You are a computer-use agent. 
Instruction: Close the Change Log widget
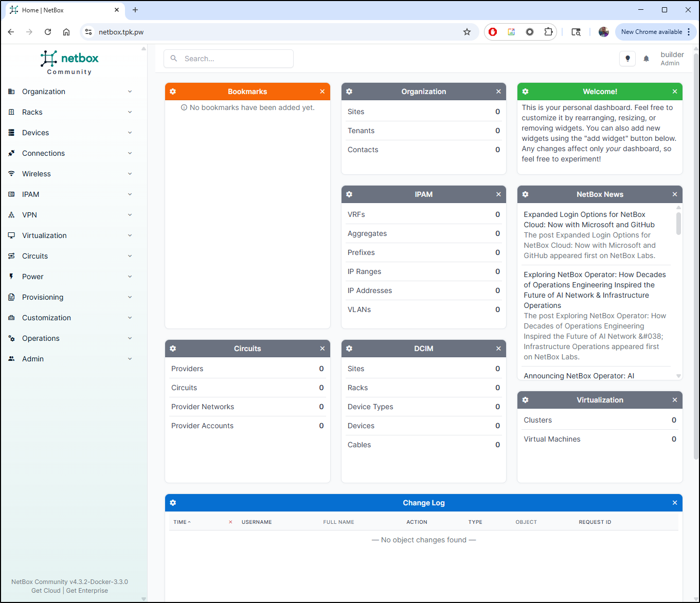click(675, 503)
